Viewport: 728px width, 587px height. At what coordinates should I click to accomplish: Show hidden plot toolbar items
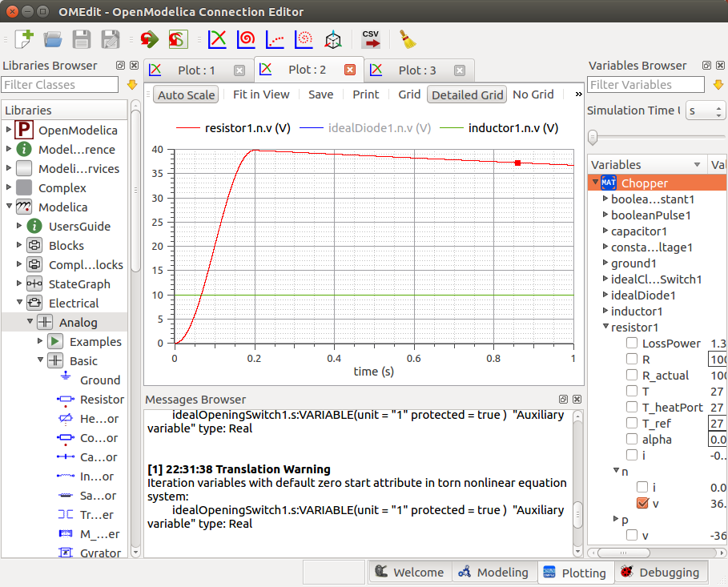(x=578, y=94)
